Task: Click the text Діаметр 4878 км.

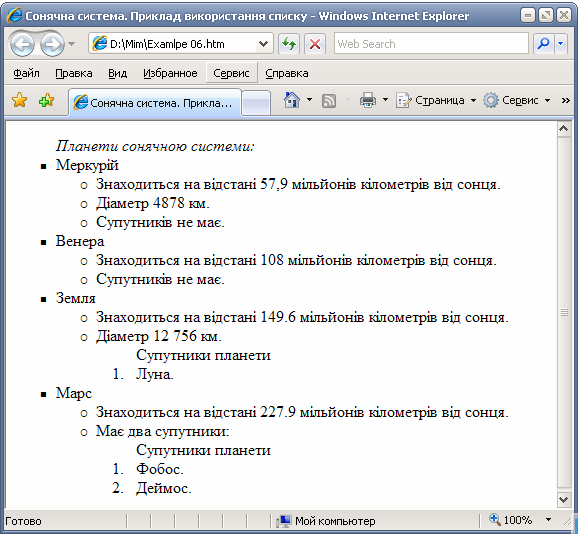Action: [153, 203]
